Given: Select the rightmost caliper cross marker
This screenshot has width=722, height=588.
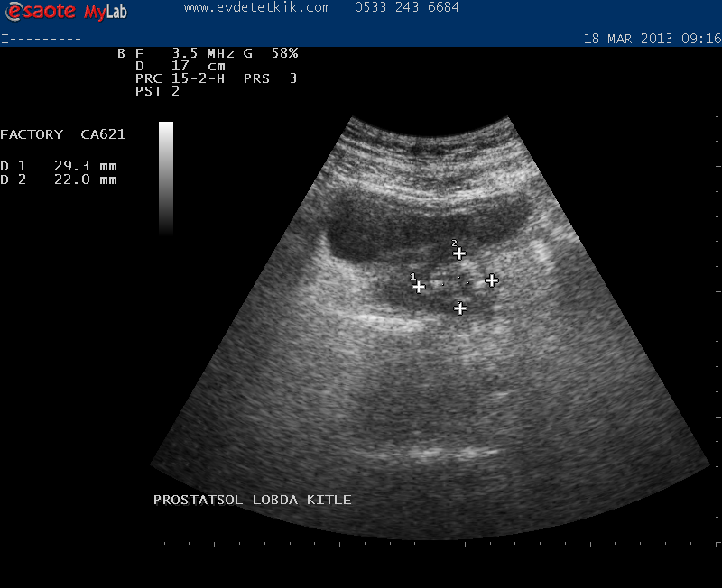Looking at the screenshot, I should [x=492, y=280].
